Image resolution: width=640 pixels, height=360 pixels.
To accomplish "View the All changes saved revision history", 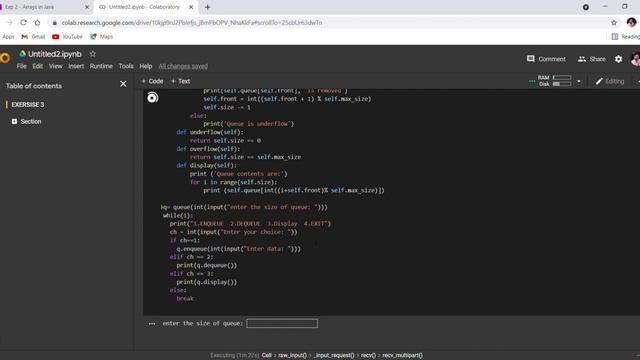I will [183, 66].
